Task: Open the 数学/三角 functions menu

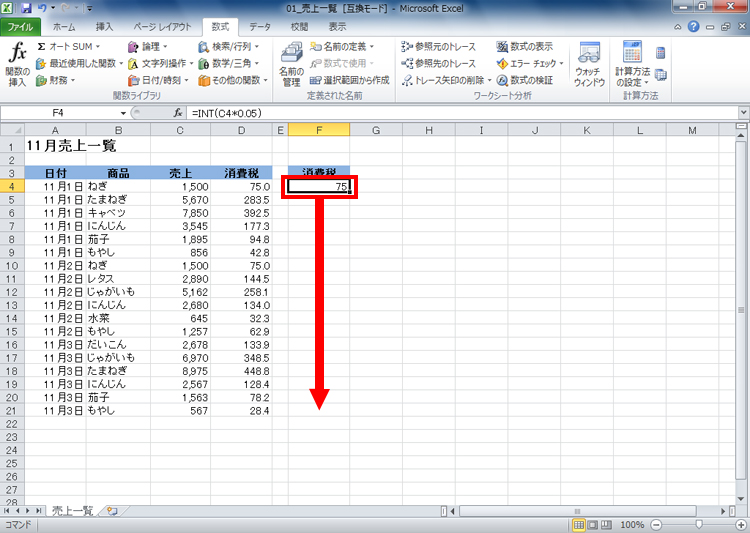Action: tap(229, 63)
